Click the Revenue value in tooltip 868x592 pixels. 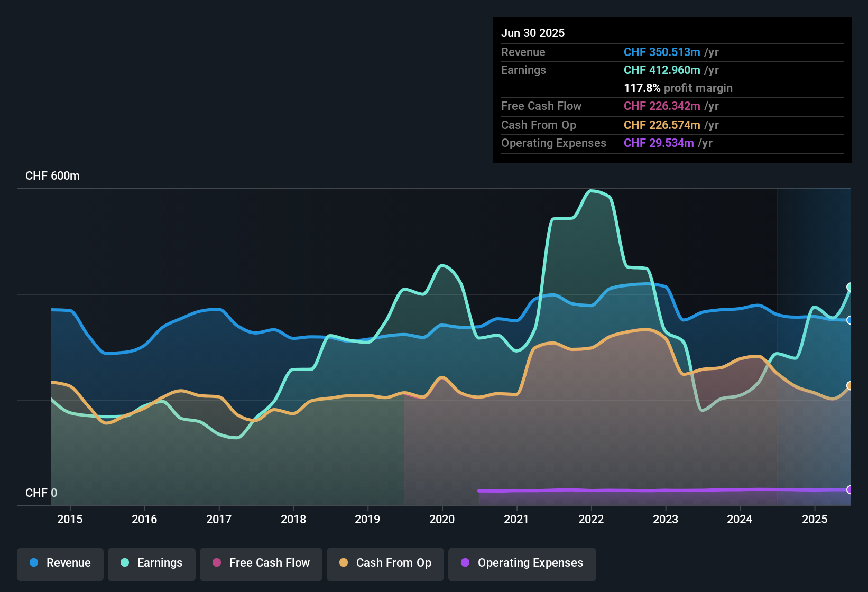tap(662, 52)
